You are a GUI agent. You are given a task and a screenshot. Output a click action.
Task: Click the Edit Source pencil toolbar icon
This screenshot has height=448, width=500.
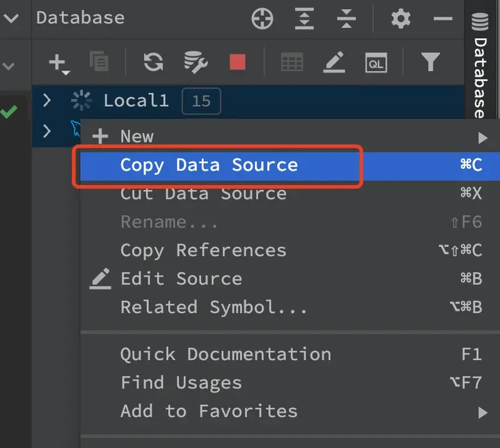tap(334, 62)
